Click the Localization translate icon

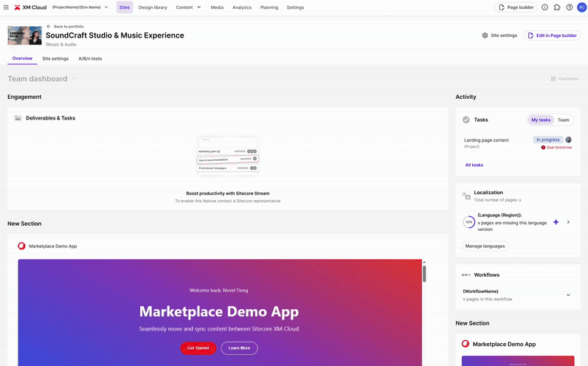[466, 196]
